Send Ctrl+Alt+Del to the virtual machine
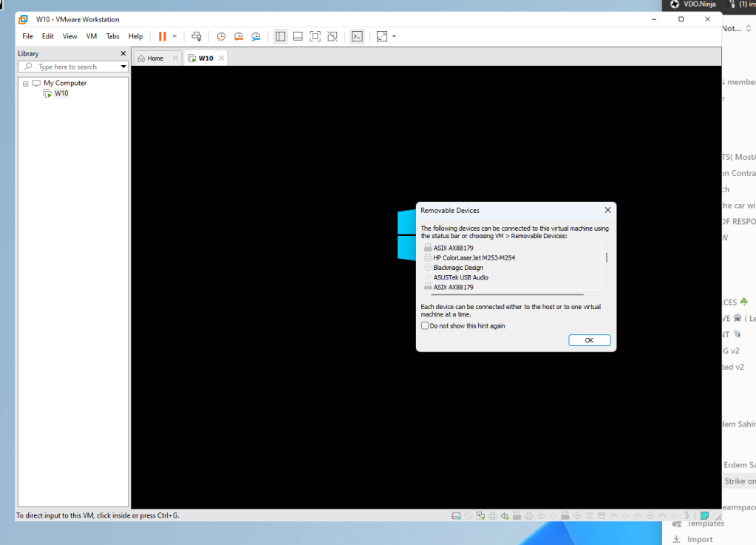 [197, 36]
